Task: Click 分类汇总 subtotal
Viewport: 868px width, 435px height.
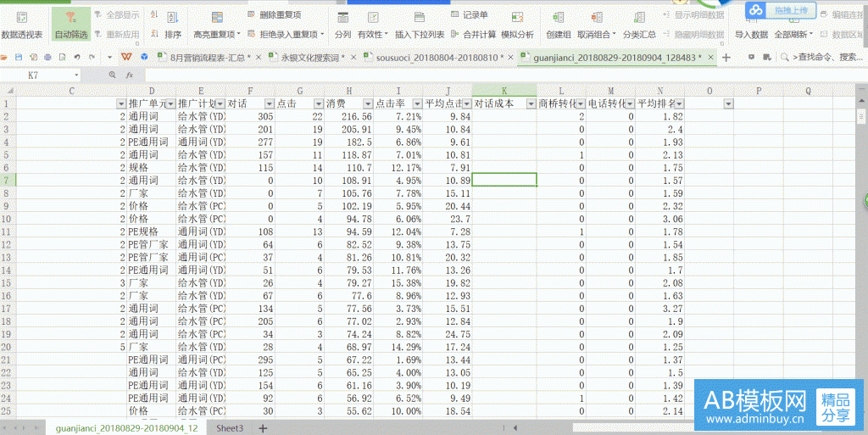Action: click(639, 25)
